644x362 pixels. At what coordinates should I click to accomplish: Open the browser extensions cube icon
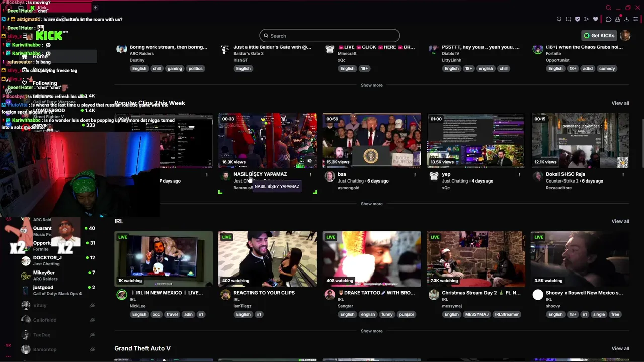[608, 19]
